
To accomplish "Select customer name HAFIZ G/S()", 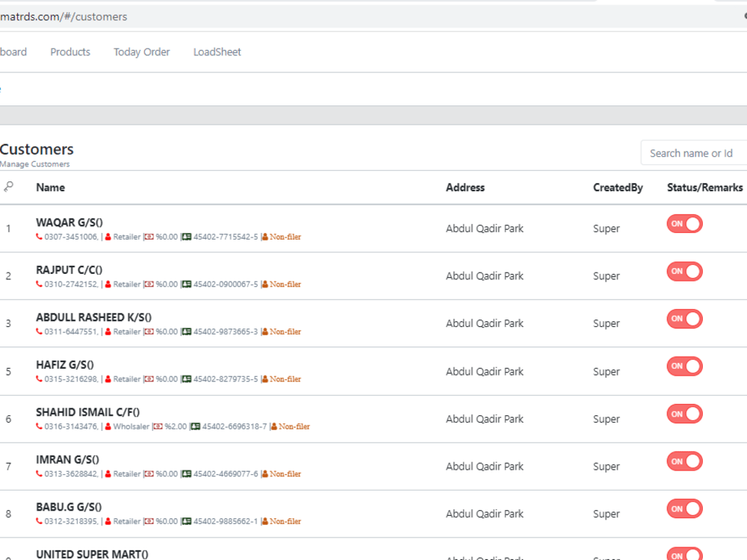I will (65, 365).
